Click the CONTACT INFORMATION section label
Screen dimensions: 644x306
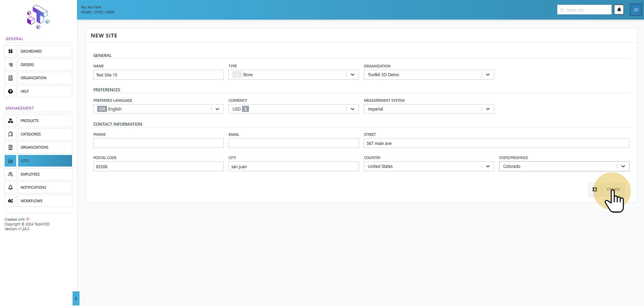tap(118, 124)
